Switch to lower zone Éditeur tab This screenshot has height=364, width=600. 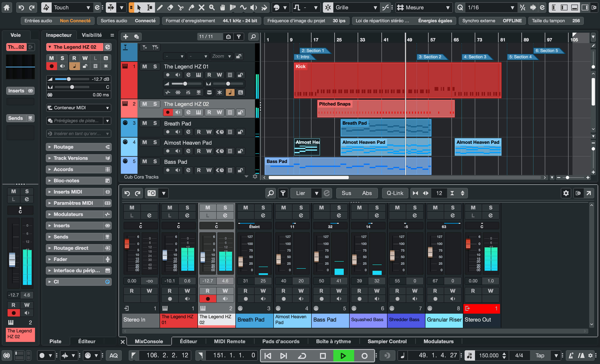[x=188, y=341]
